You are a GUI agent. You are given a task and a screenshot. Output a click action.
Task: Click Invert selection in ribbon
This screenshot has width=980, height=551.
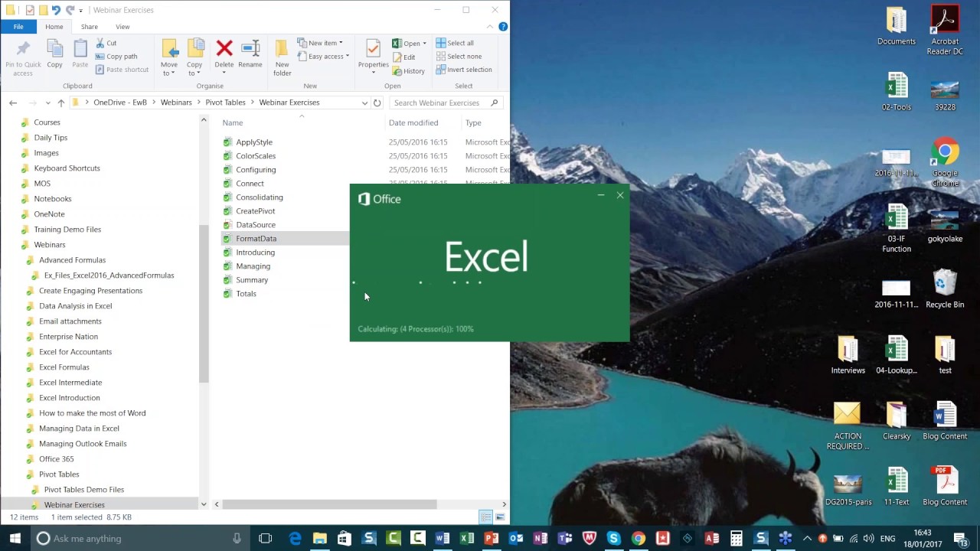(x=464, y=70)
